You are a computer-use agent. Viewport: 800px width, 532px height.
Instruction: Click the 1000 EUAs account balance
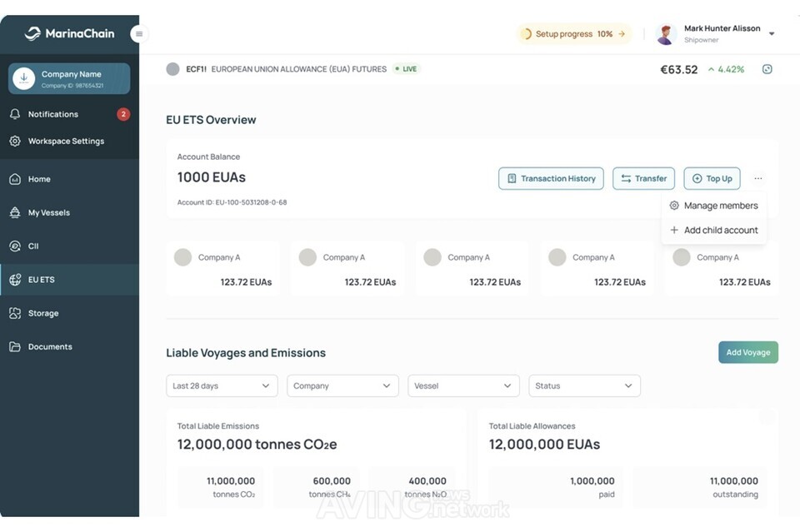click(x=211, y=177)
